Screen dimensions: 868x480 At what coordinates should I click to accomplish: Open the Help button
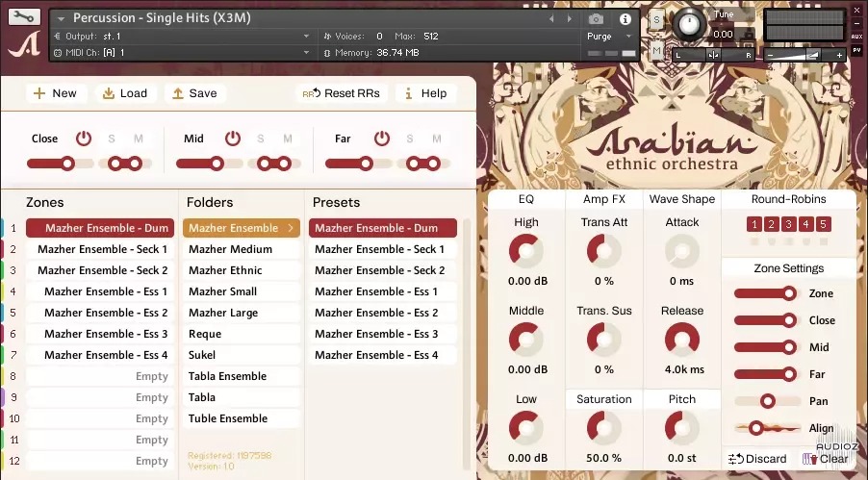pos(426,93)
